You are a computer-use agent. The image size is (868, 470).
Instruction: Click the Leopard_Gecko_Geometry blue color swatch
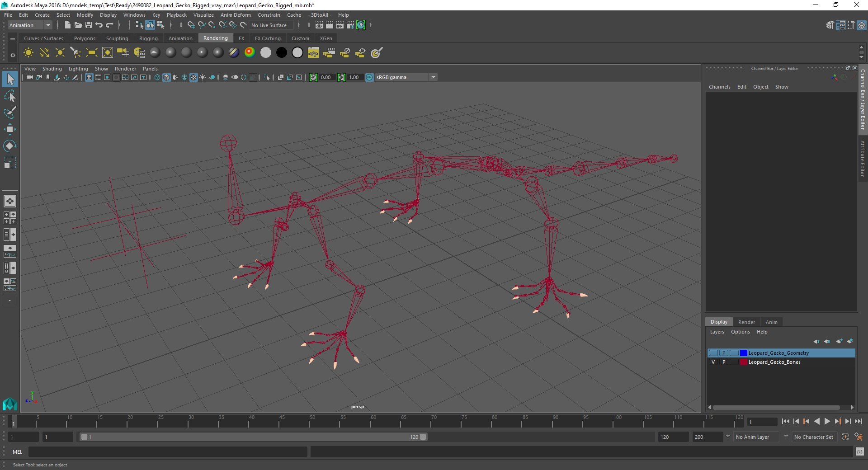[743, 353]
